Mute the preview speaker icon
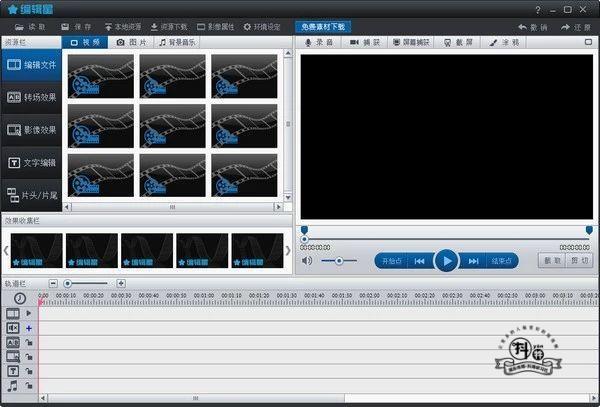The width and height of the screenshot is (600, 407). tap(308, 261)
